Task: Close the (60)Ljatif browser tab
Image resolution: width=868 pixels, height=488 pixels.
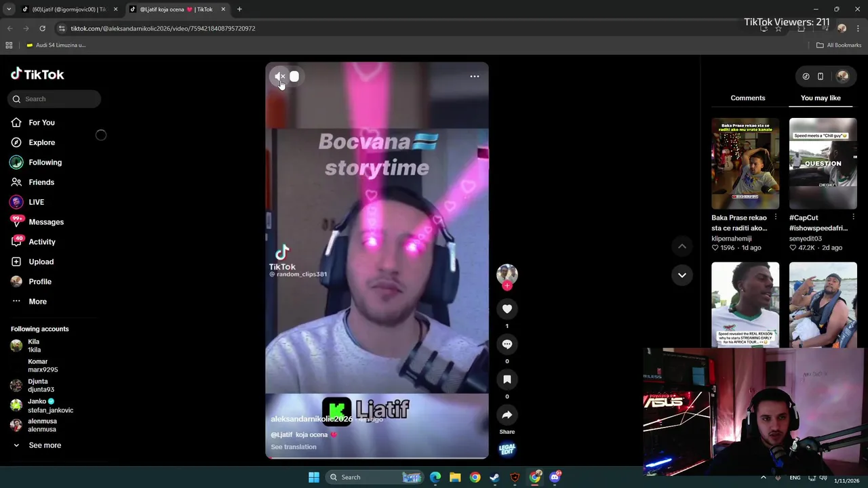Action: point(115,9)
